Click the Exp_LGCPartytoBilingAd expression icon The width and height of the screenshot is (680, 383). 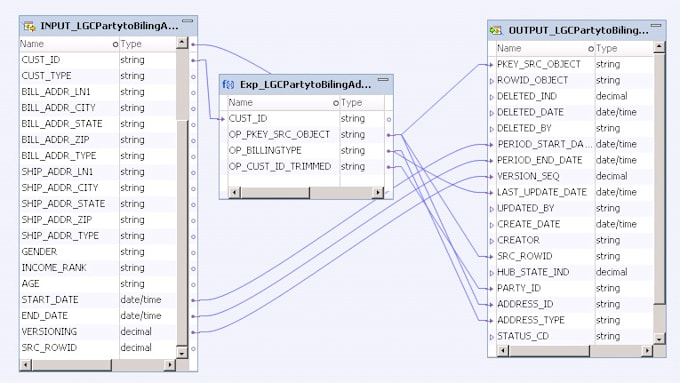(x=228, y=85)
